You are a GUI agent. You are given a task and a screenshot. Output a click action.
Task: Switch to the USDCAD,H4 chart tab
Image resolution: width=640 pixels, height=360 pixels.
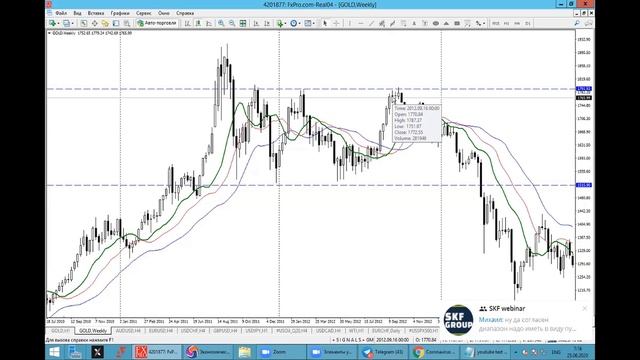329,331
